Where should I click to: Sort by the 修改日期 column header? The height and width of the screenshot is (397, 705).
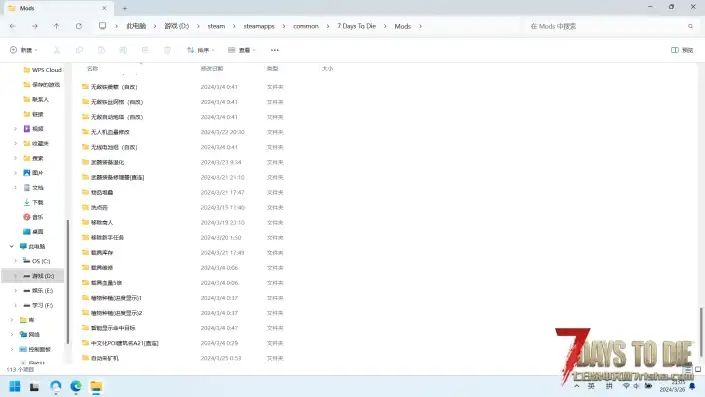tap(212, 69)
